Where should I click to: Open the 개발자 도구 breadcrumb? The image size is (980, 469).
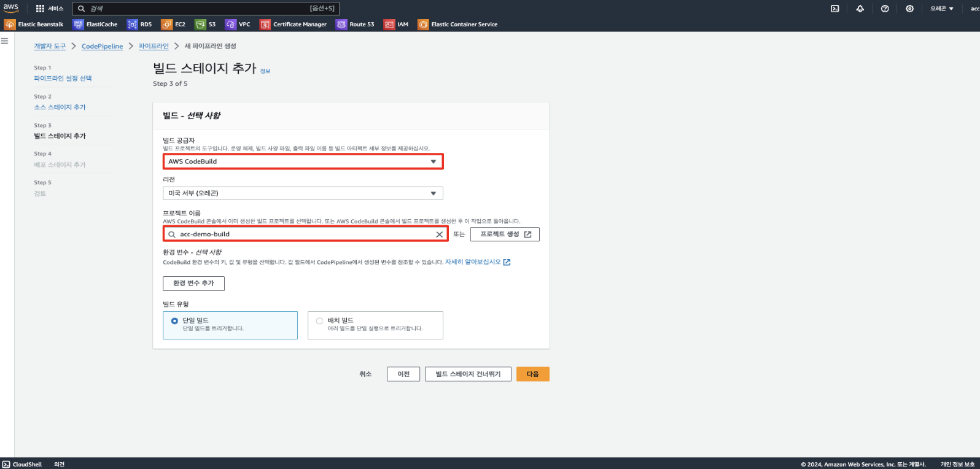pos(50,47)
